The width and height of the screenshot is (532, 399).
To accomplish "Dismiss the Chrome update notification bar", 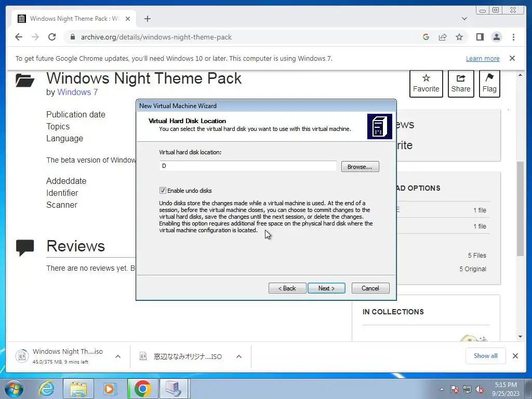I will (512, 58).
